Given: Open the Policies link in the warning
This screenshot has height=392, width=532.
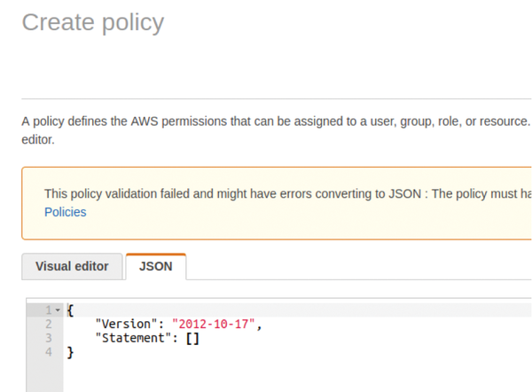Looking at the screenshot, I should pyautogui.click(x=66, y=212).
